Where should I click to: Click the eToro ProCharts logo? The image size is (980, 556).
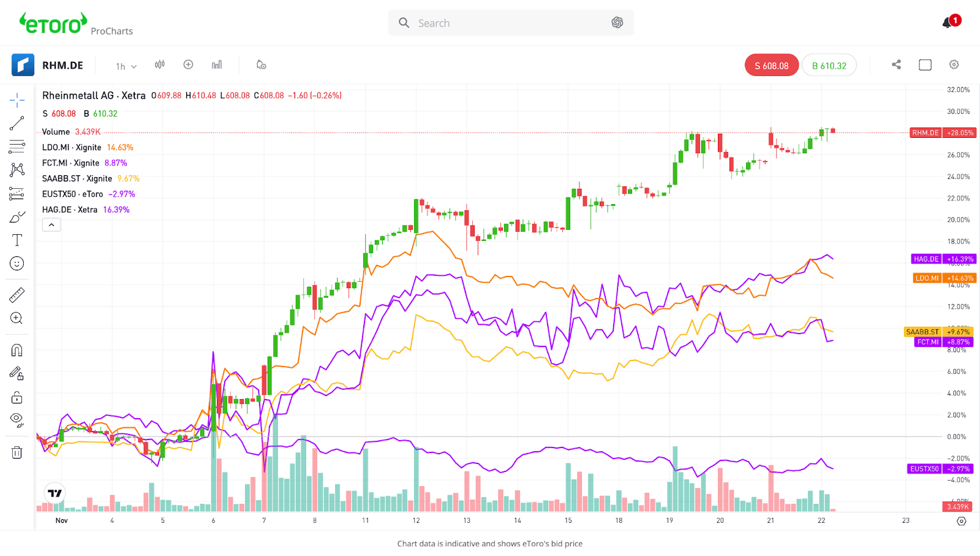pos(76,24)
